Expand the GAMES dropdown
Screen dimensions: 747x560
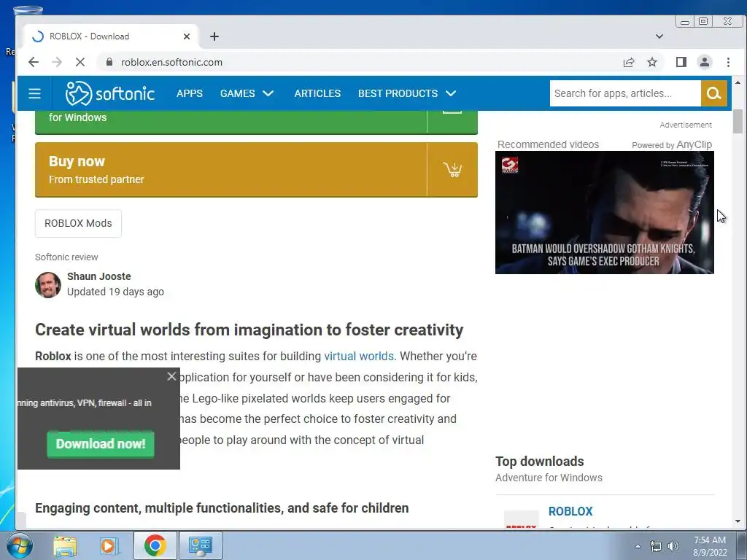pyautogui.click(x=247, y=93)
